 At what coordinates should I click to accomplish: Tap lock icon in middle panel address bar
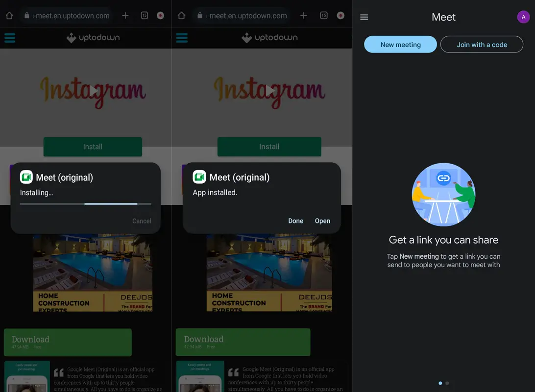click(200, 16)
